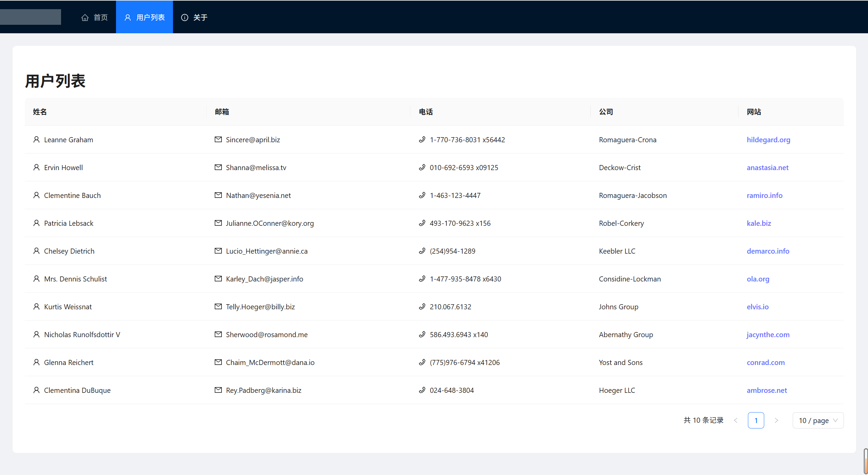
Task: Open the 10 / page size dropdown
Action: point(818,420)
